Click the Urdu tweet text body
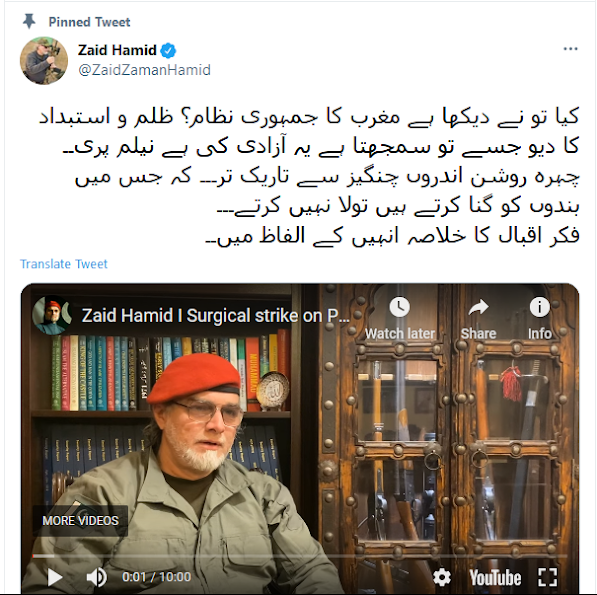Screen dimensions: 597x595 click(x=309, y=175)
